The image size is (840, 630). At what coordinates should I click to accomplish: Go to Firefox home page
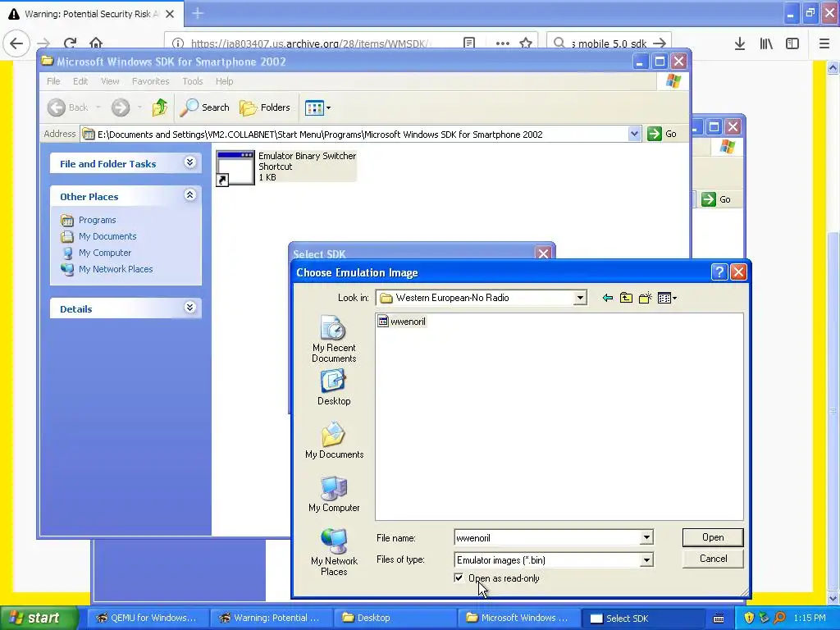coord(96,43)
